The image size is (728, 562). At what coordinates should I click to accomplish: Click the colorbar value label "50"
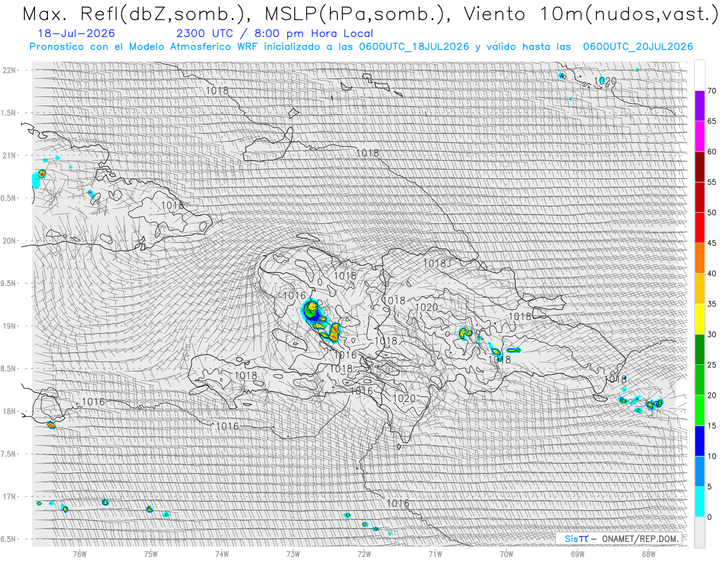[x=712, y=213]
